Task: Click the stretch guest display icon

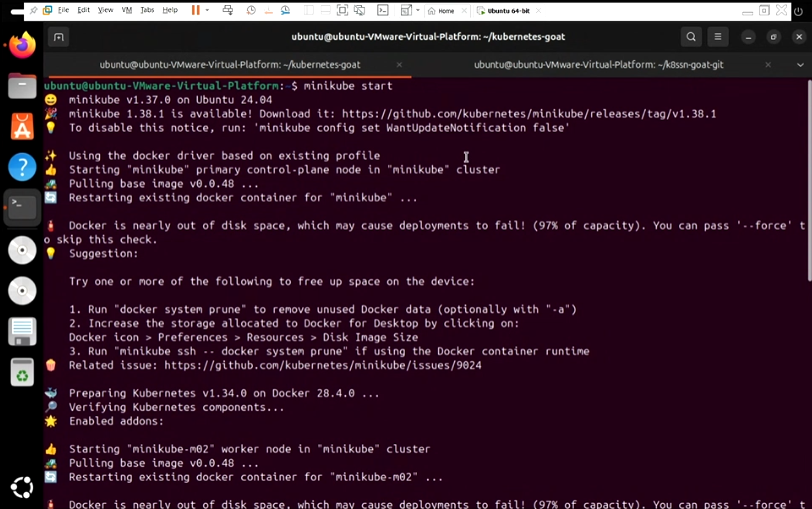Action: 407,10
